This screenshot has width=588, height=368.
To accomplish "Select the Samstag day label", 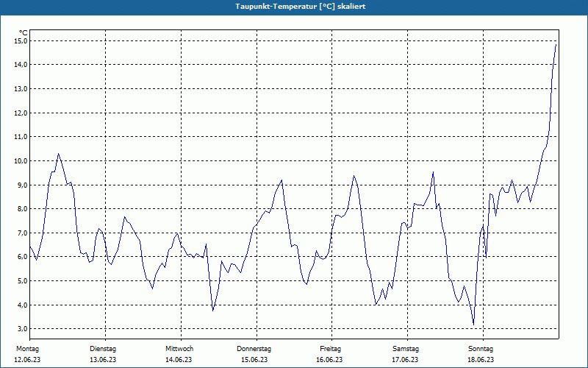I will click(406, 349).
